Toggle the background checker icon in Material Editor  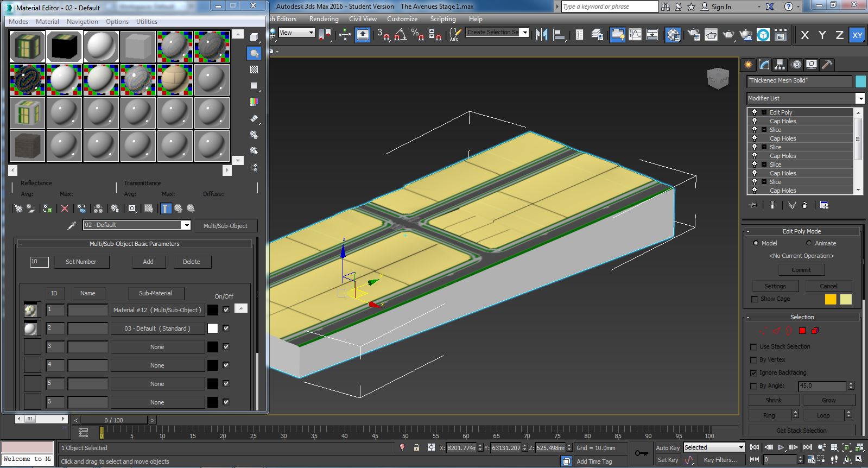click(x=254, y=69)
